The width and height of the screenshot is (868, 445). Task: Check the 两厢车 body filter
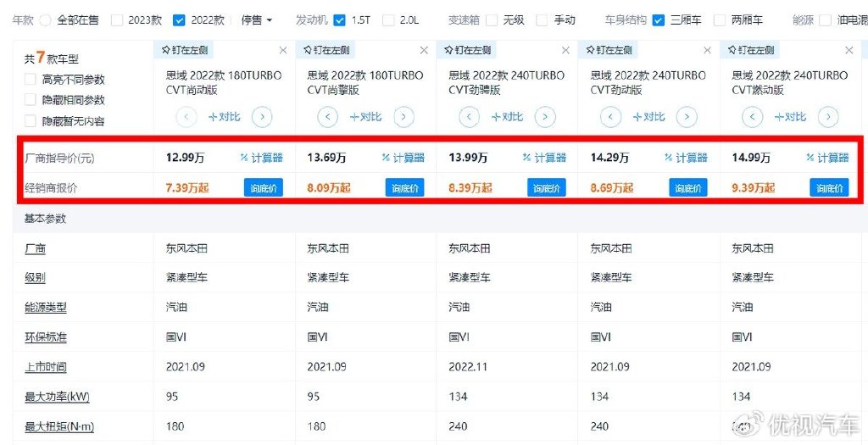720,20
